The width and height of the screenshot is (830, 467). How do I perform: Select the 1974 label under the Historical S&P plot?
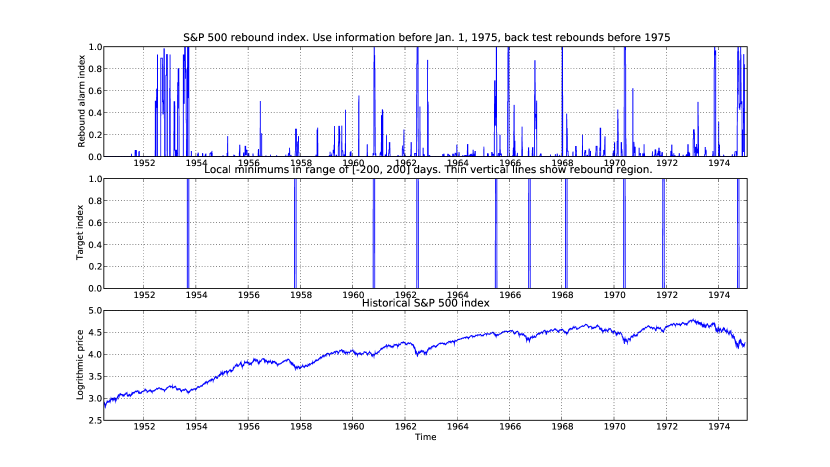coord(719,427)
